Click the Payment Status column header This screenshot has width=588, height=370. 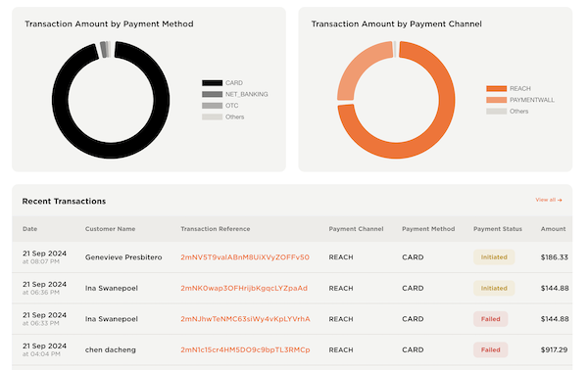pyautogui.click(x=498, y=229)
